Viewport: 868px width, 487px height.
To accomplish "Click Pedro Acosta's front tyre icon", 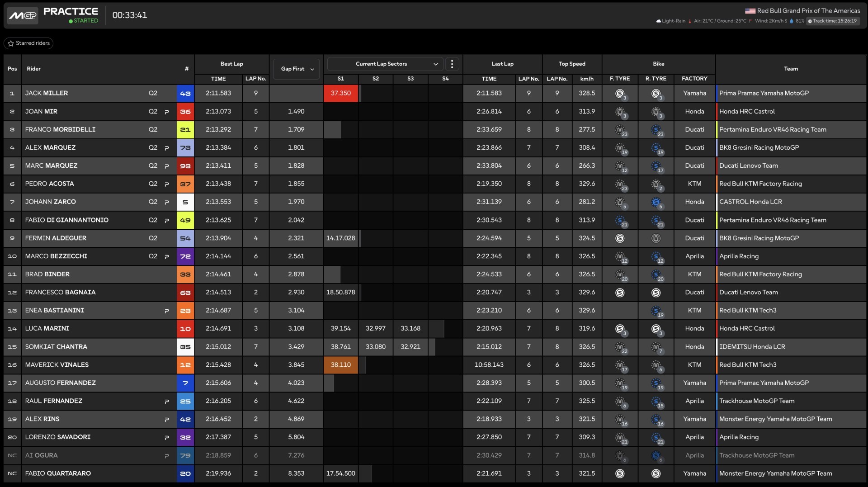I will tap(620, 184).
